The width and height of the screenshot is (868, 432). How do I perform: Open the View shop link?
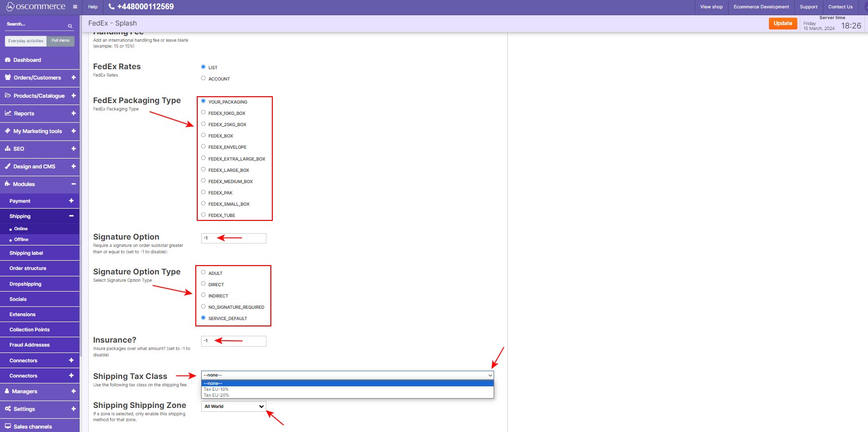coord(711,7)
